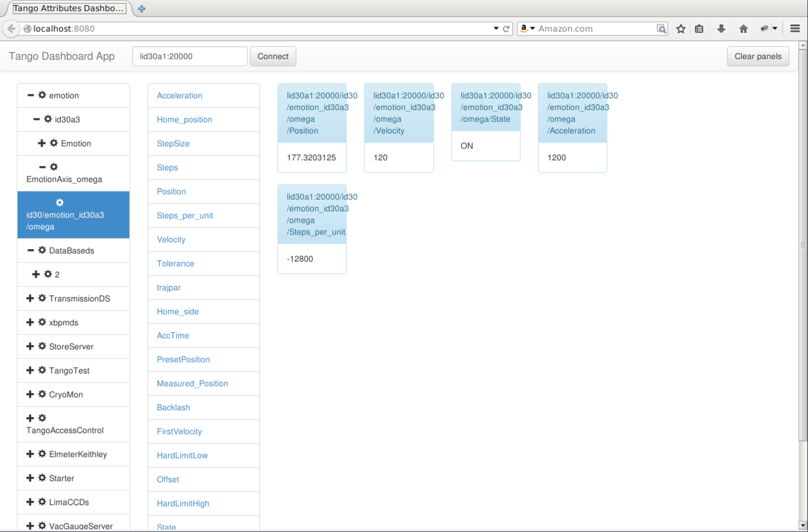Go to the browser home icon

coord(744,28)
